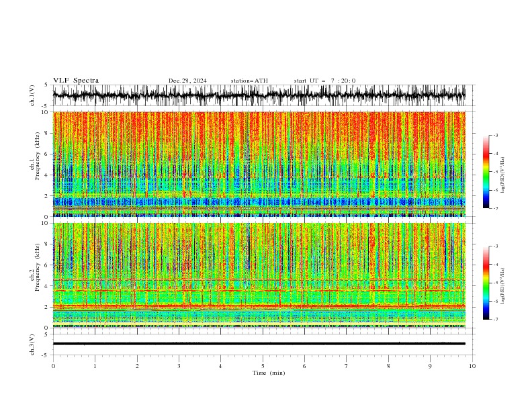Screen dimensions: 532x411
Task: Click the 'Time (min)' axis label
Action: pos(269,373)
